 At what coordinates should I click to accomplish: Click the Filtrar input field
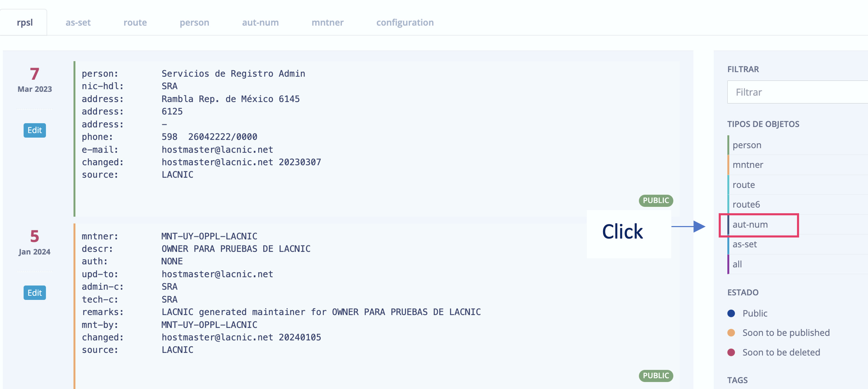pos(797,92)
